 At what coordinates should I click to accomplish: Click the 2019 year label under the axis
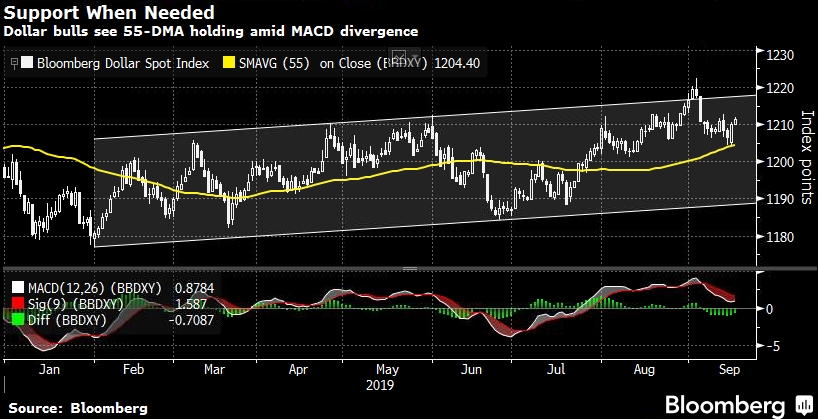point(382,383)
